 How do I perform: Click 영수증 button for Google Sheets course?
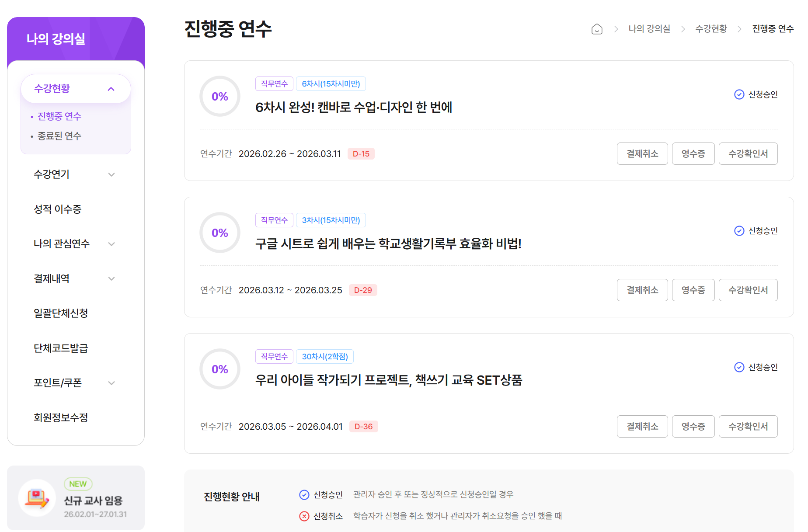693,290
